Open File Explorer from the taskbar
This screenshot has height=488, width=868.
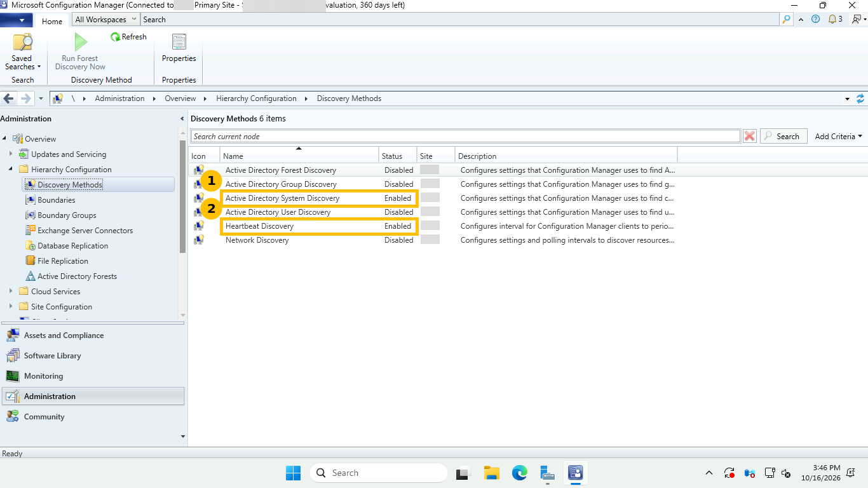tap(491, 473)
